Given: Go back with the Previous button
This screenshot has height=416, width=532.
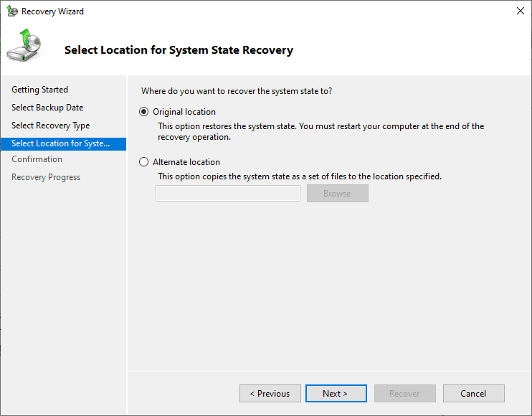Looking at the screenshot, I should (x=270, y=394).
